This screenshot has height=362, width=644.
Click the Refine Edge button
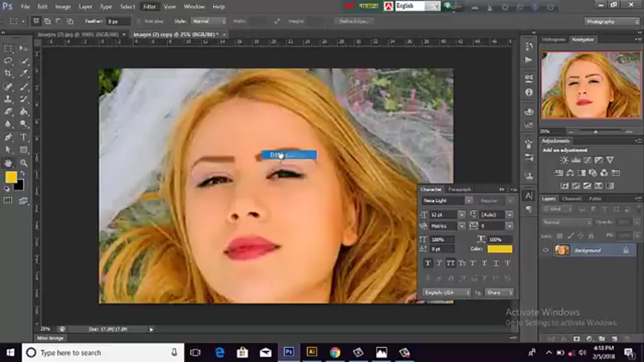pyautogui.click(x=354, y=21)
